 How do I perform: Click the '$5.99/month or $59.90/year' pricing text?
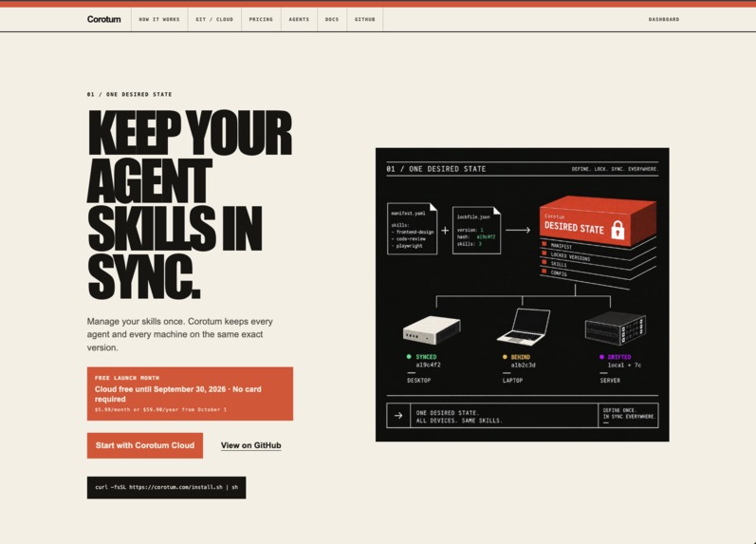[160, 409]
